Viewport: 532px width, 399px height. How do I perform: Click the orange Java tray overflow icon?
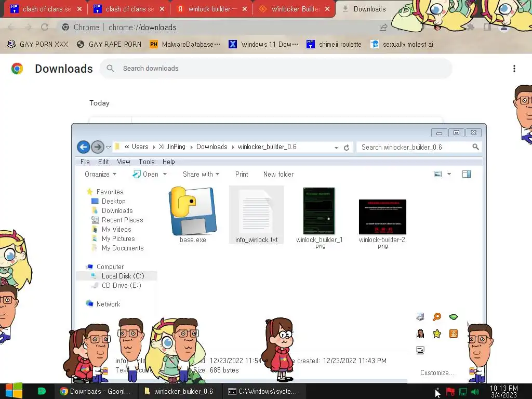(454, 334)
